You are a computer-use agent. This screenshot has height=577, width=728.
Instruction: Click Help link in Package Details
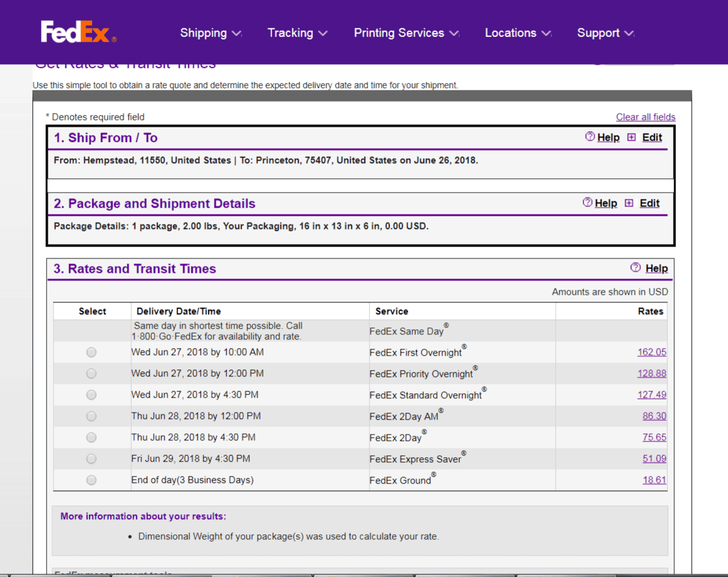[606, 203]
